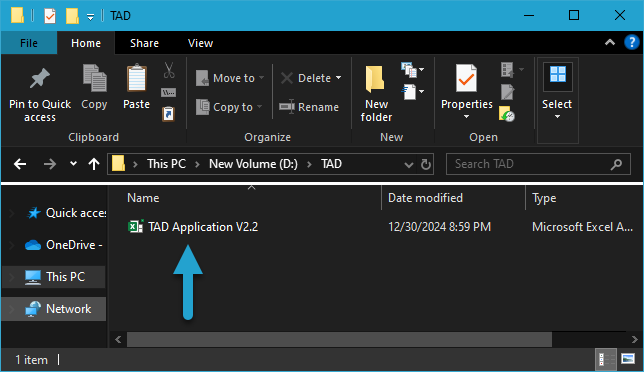Open the Move to menu
The width and height of the screenshot is (644, 372).
[230, 78]
